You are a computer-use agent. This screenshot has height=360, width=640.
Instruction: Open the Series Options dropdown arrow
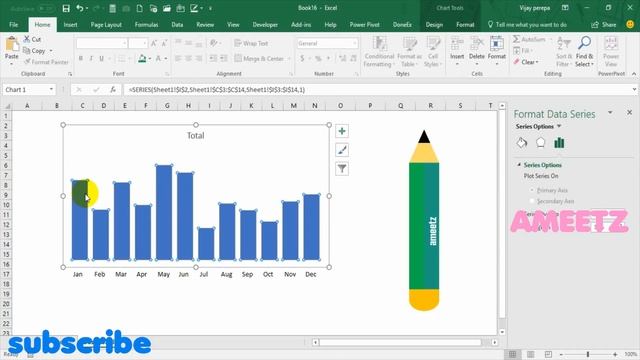pyautogui.click(x=559, y=127)
